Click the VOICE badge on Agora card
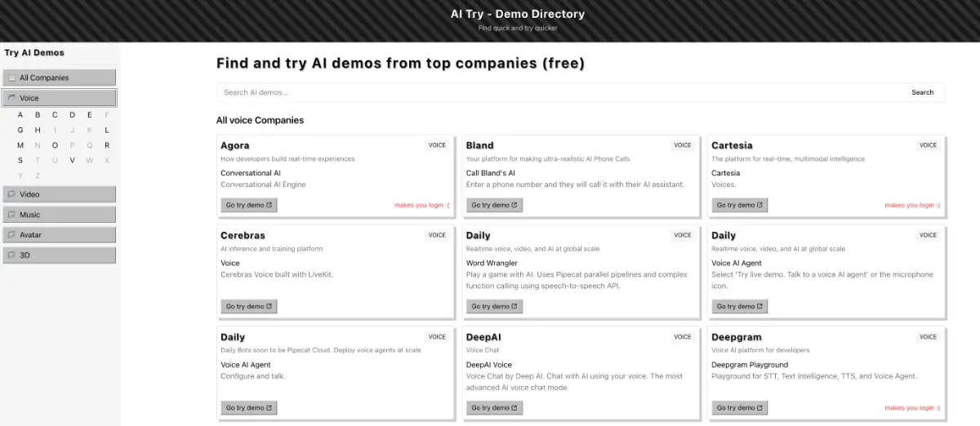This screenshot has width=980, height=426. coord(437,145)
